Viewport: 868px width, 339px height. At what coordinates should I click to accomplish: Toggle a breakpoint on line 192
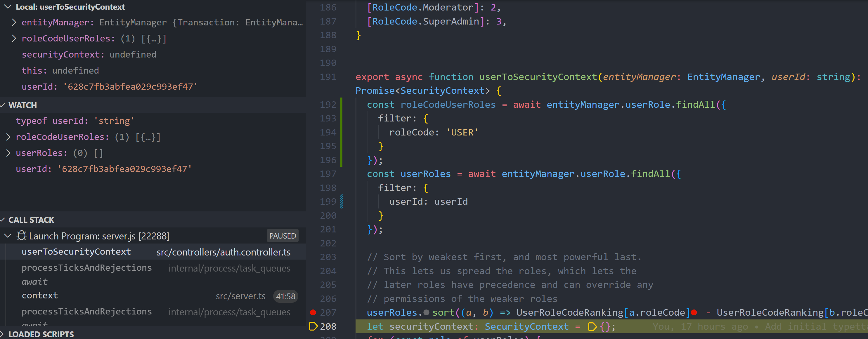click(x=314, y=104)
